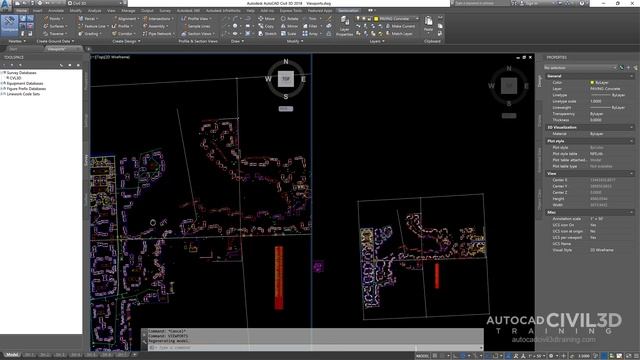This screenshot has width=640, height=360.
Task: Click the Grading tool
Action: click(x=89, y=34)
